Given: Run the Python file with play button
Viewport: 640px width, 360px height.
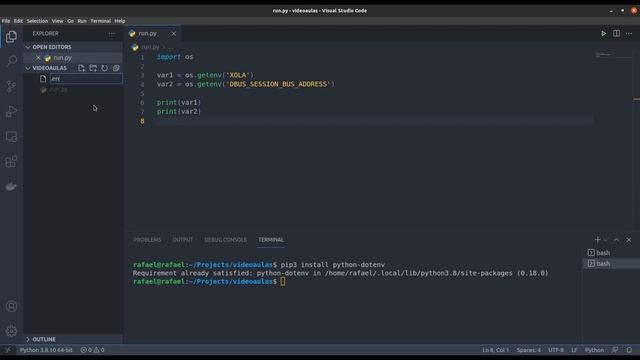Looking at the screenshot, I should 603,33.
